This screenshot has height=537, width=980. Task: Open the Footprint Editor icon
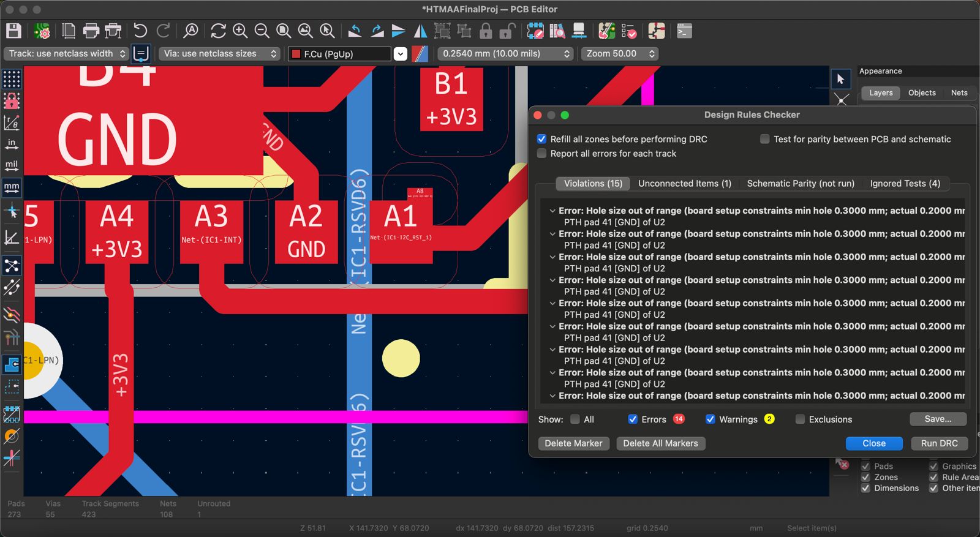tap(535, 31)
